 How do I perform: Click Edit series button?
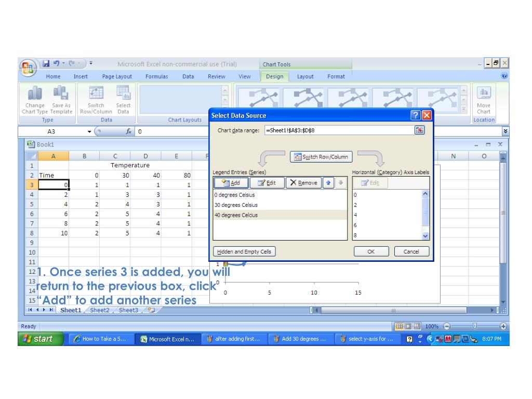pos(267,183)
